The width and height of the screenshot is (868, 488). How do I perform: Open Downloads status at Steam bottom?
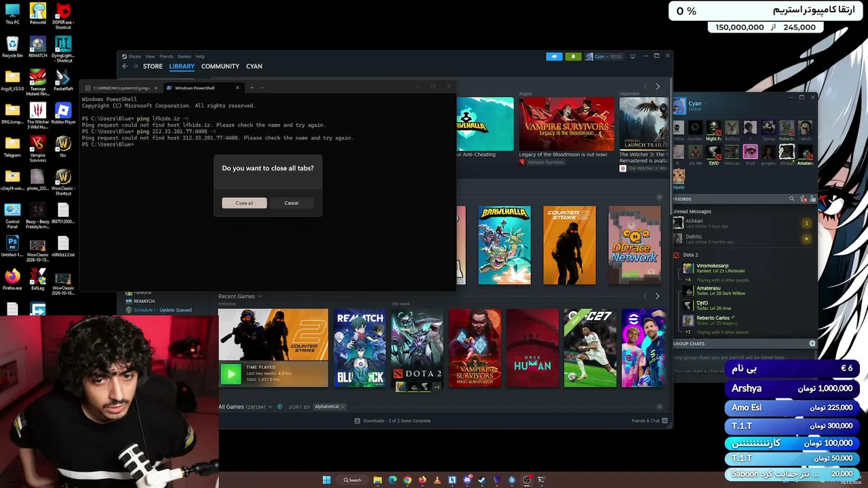click(x=393, y=421)
